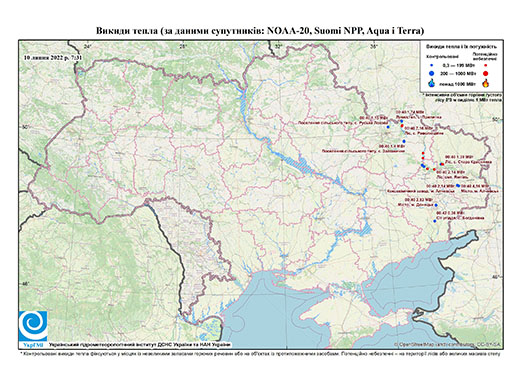Screen dimensions: 520x368
Task: Click the 2022 date stamp label
Action: (53, 58)
